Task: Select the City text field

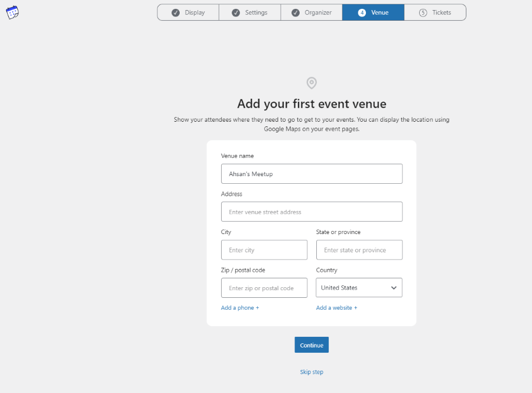Action: pos(264,250)
